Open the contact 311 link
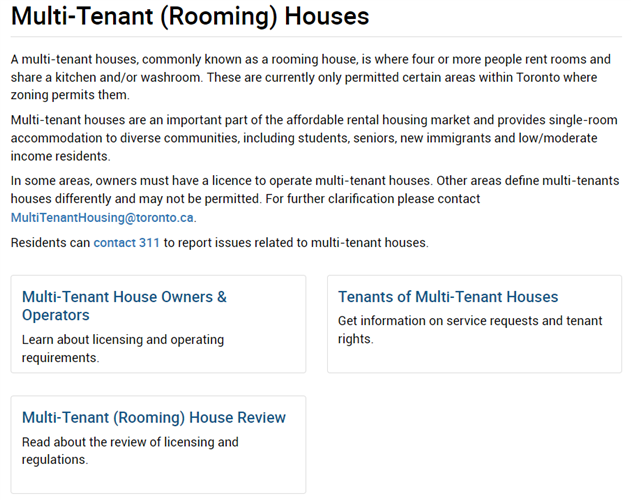 coord(127,242)
